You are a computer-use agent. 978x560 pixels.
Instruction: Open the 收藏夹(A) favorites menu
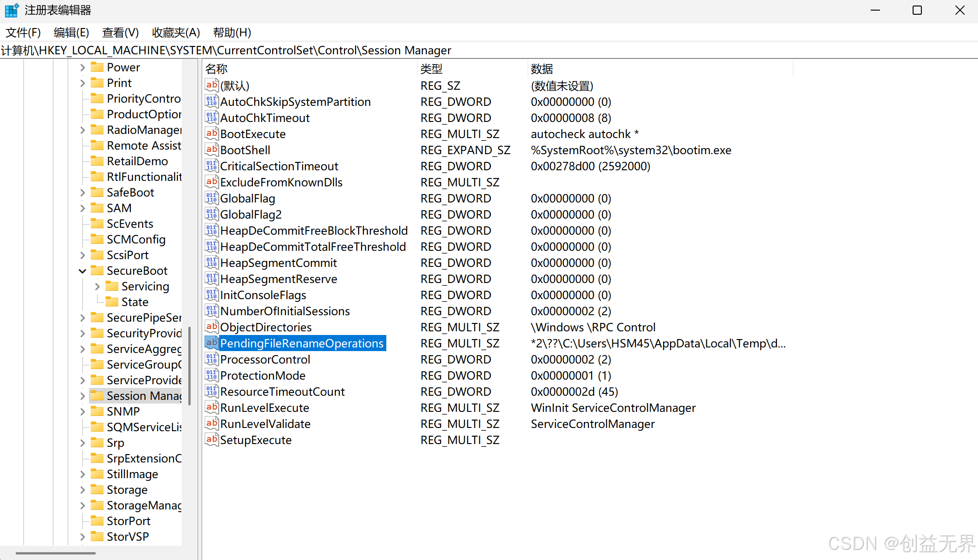coord(176,33)
